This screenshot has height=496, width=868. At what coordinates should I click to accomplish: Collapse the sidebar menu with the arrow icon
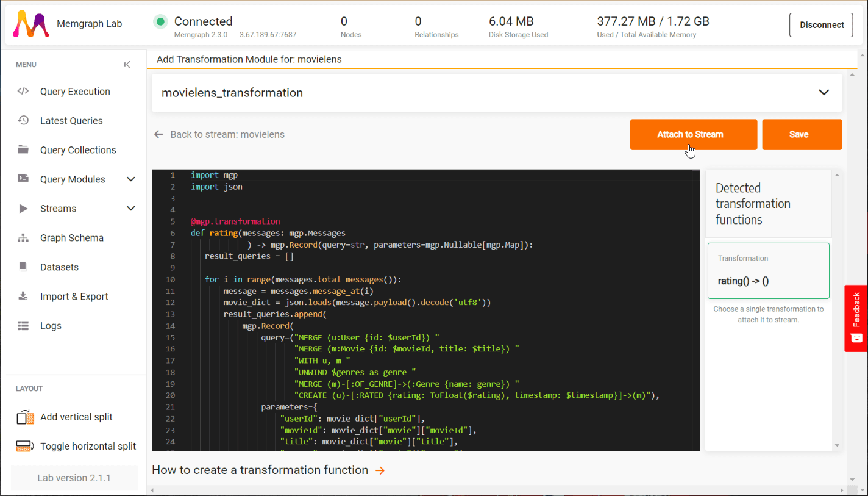point(127,65)
